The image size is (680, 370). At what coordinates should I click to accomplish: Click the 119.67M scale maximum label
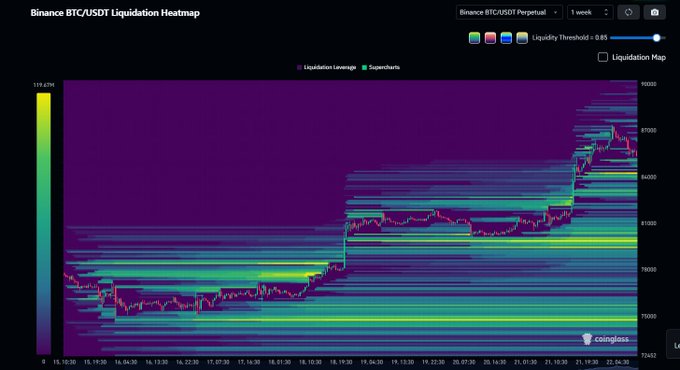pyautogui.click(x=44, y=85)
